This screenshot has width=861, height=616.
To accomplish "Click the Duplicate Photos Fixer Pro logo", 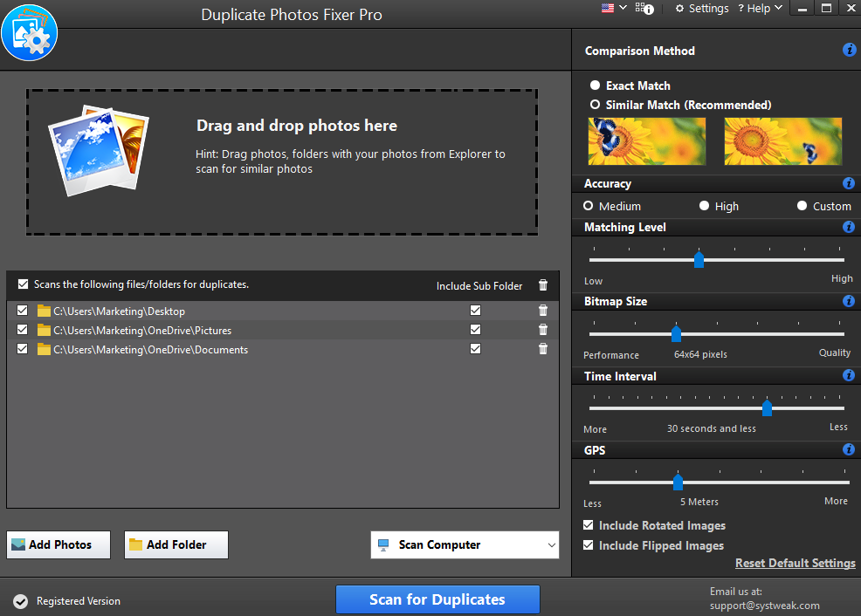I will click(30, 32).
